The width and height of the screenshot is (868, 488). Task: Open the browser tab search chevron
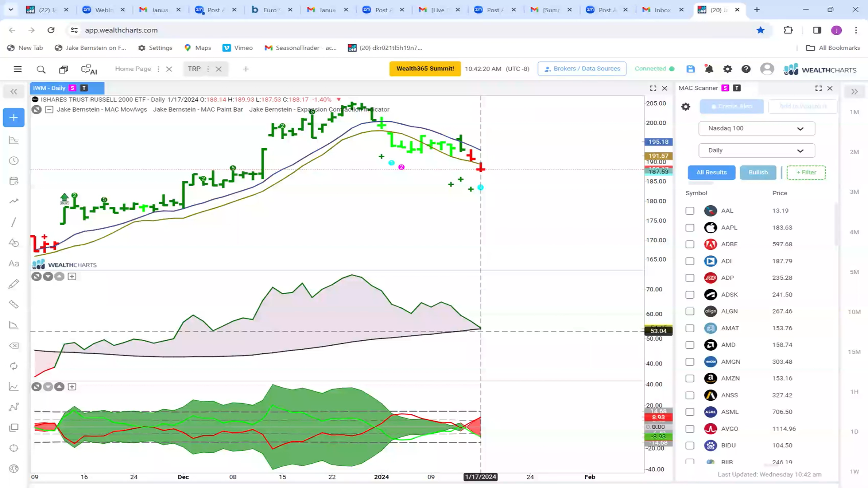[x=11, y=9]
